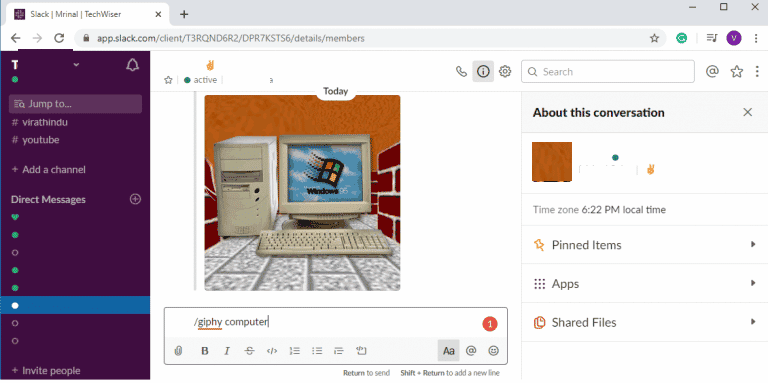Click the address bar URL
Screen dimensions: 768x383
click(x=230, y=38)
